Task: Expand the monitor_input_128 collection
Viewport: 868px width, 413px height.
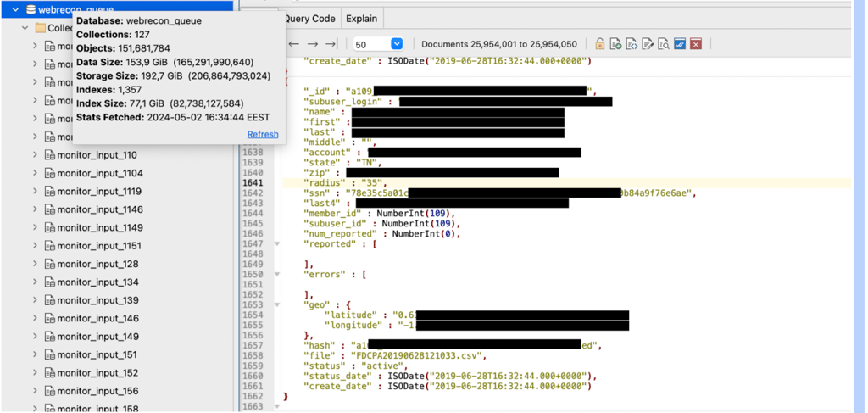Action: (35, 264)
